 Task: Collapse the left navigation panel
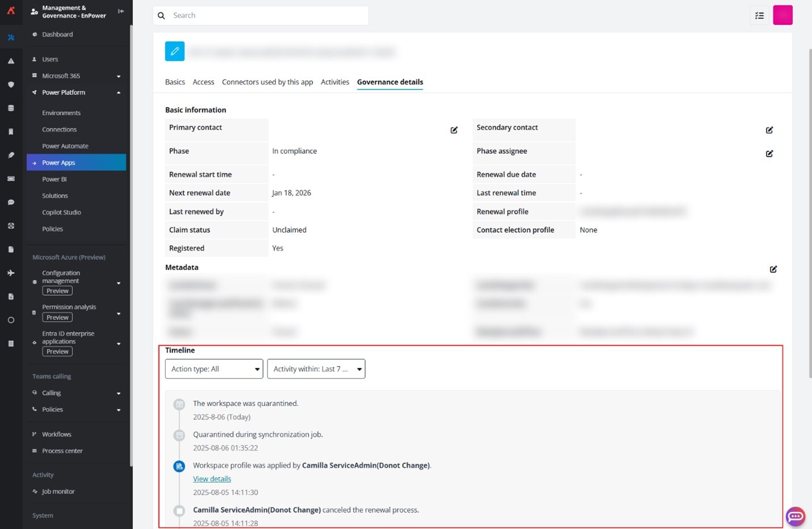point(121,11)
